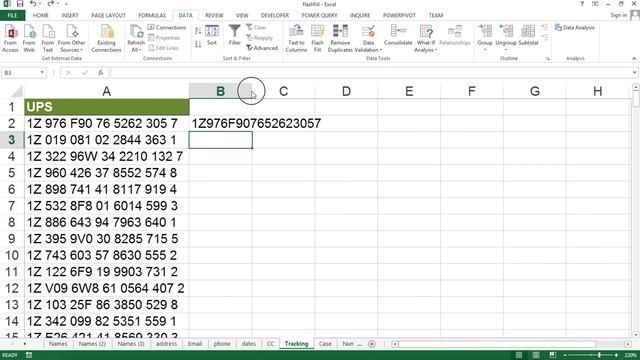Save the workbook
The height and width of the screenshot is (360, 640).
pos(20,4)
